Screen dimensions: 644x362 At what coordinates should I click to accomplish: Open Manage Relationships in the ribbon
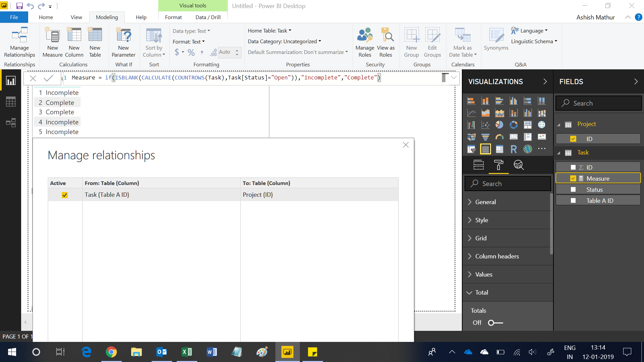click(x=19, y=42)
